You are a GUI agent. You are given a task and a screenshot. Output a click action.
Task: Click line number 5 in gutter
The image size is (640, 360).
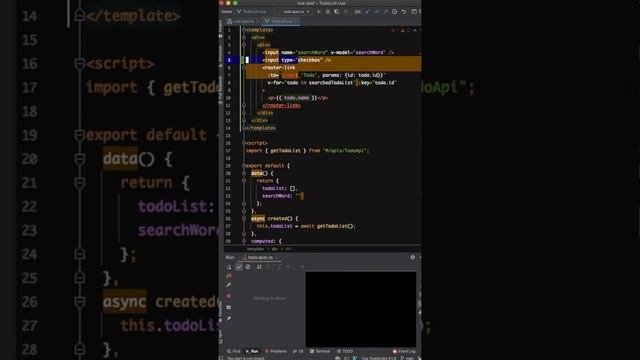[229, 60]
